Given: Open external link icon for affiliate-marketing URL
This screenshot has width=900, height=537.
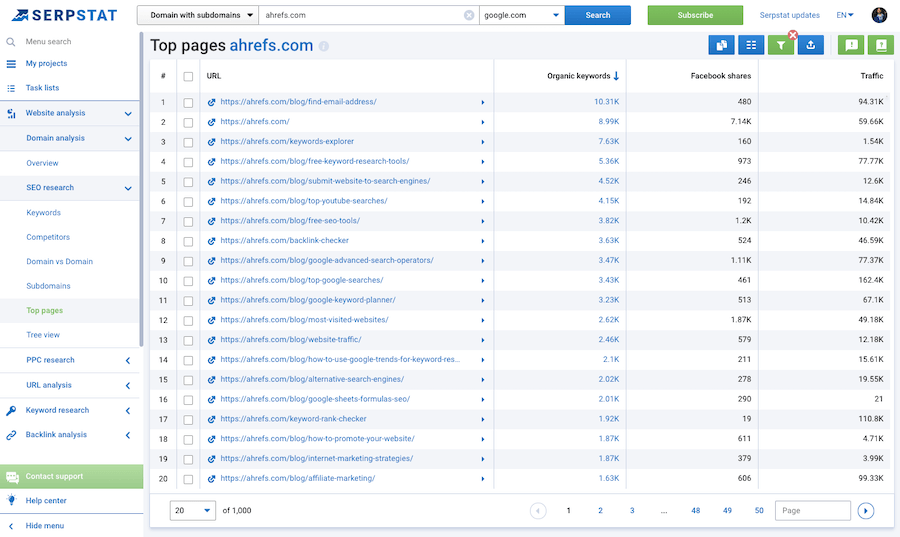Looking at the screenshot, I should (x=211, y=478).
